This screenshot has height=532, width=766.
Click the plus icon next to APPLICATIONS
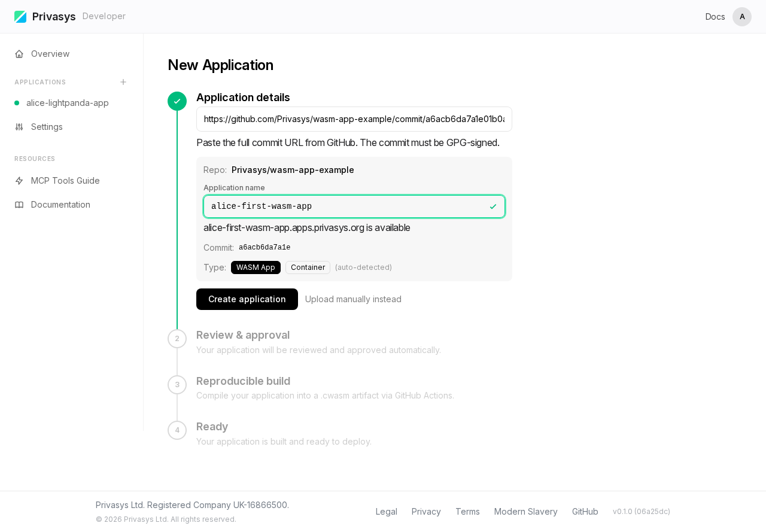click(x=123, y=81)
